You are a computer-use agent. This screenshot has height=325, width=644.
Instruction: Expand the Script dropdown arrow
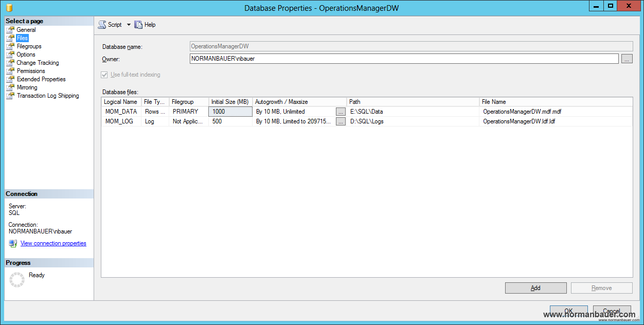129,25
